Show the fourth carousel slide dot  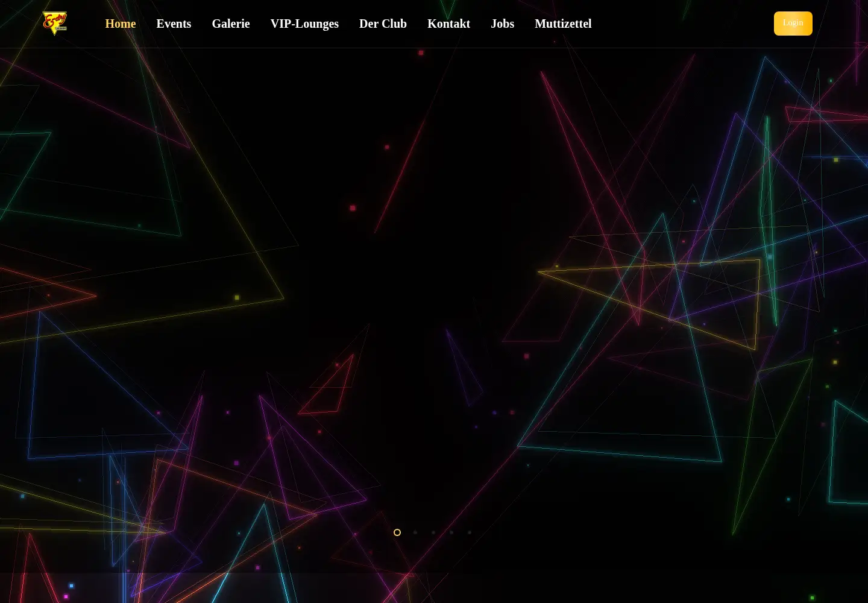[x=451, y=532]
